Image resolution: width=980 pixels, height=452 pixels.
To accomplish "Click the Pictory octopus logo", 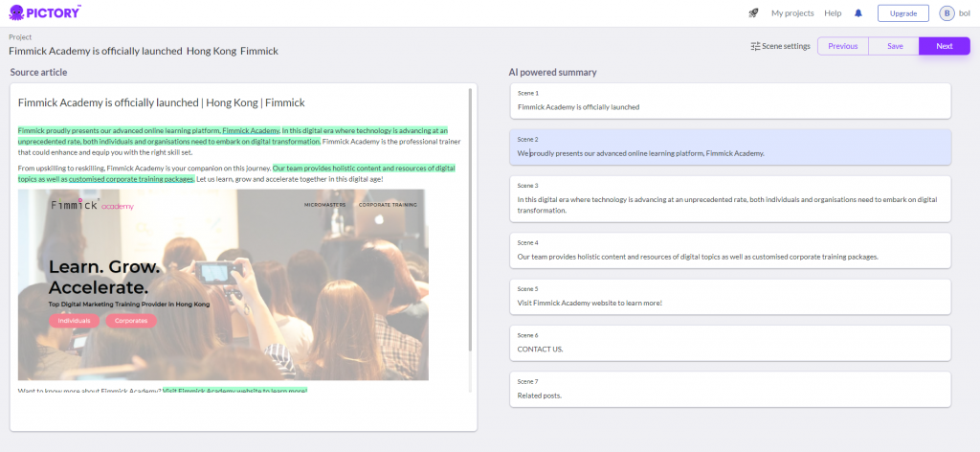I will [x=45, y=11].
